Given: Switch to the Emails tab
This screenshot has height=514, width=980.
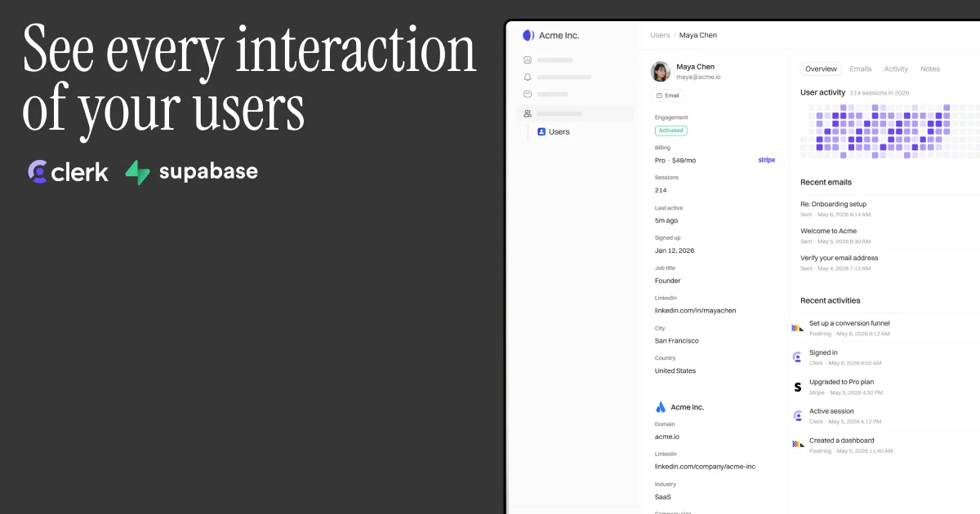Looking at the screenshot, I should [861, 69].
